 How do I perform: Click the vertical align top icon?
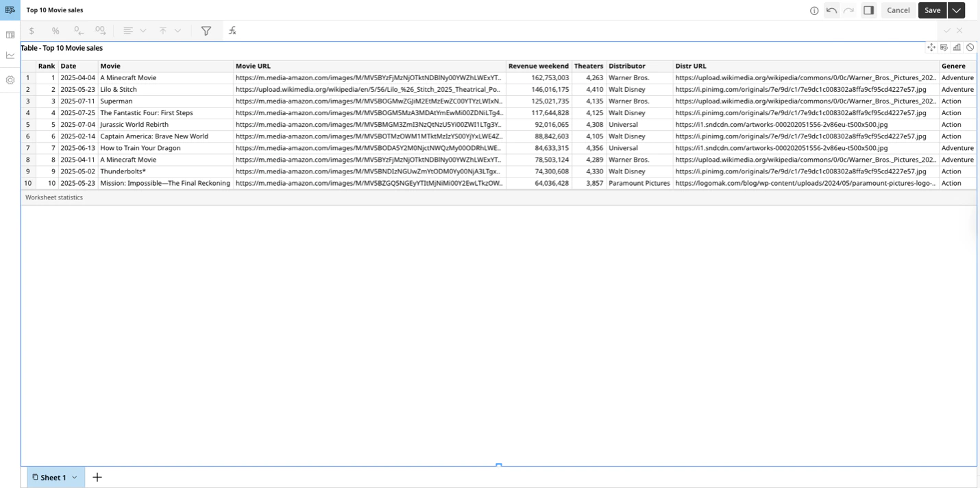click(162, 31)
